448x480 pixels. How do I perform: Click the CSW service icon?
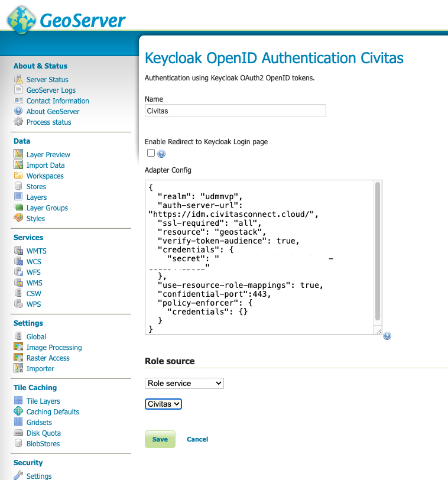18,293
